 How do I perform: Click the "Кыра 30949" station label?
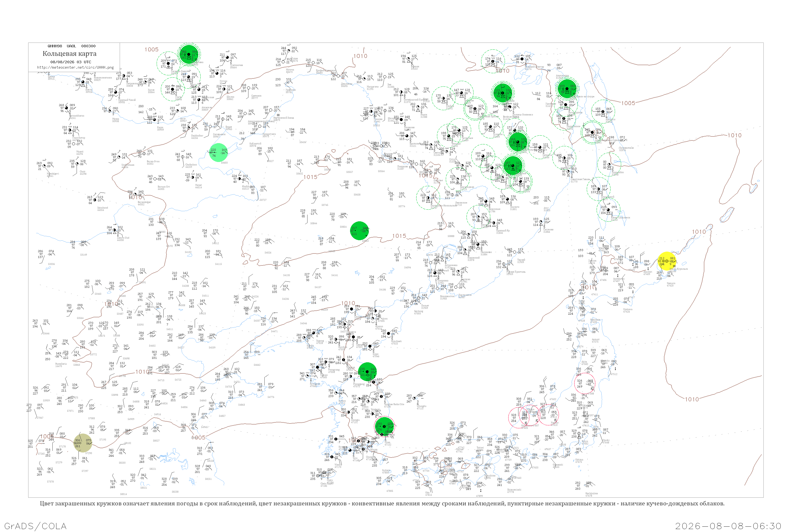160,128
